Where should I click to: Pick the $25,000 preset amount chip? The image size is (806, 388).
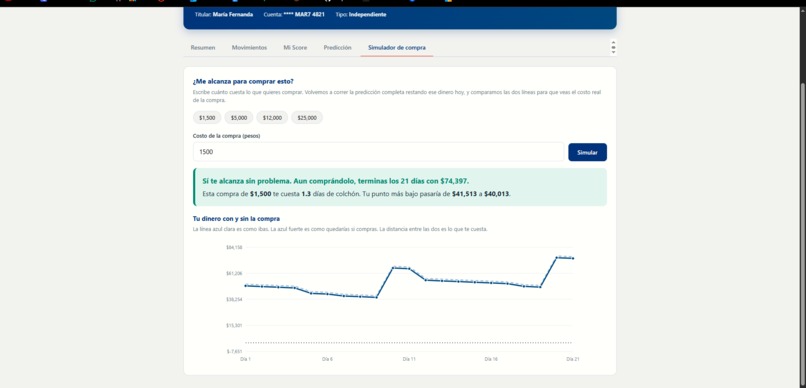point(307,118)
